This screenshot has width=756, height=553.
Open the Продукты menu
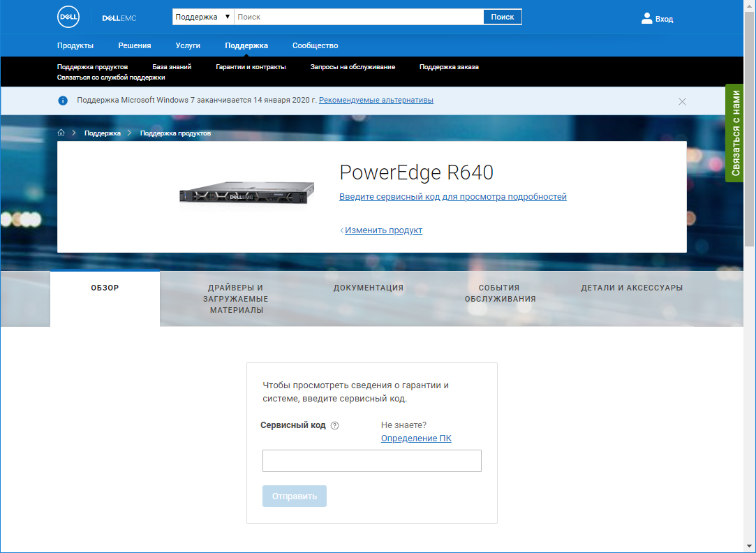[75, 45]
